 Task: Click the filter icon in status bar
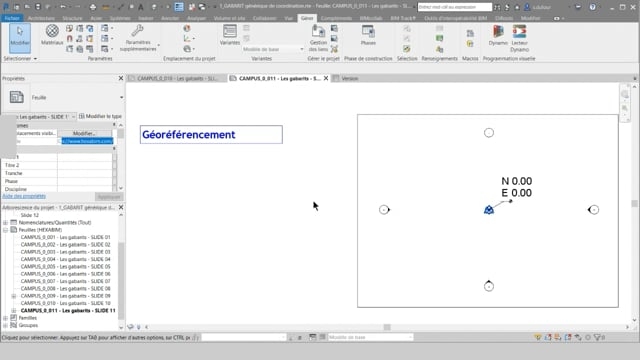point(597,337)
